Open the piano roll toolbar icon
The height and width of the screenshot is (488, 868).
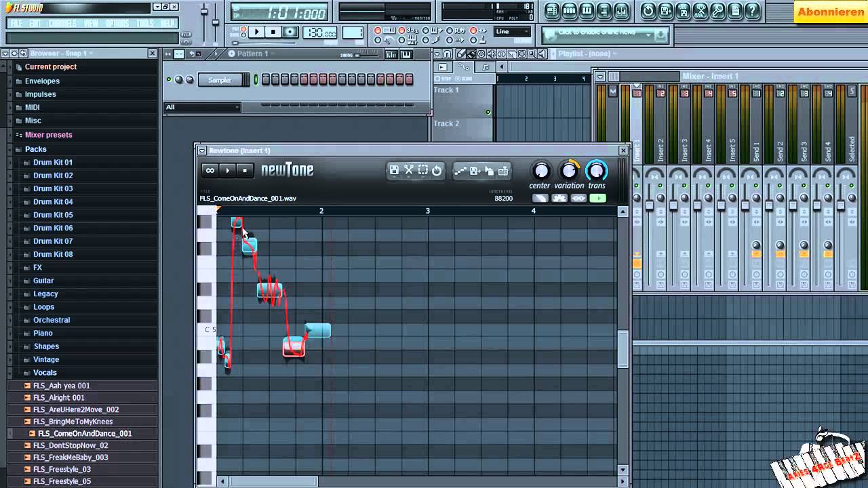(x=587, y=10)
